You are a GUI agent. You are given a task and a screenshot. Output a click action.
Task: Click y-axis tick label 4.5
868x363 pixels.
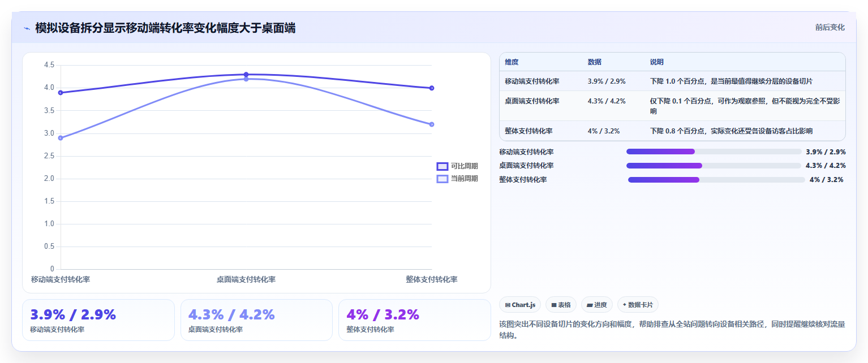click(49, 65)
